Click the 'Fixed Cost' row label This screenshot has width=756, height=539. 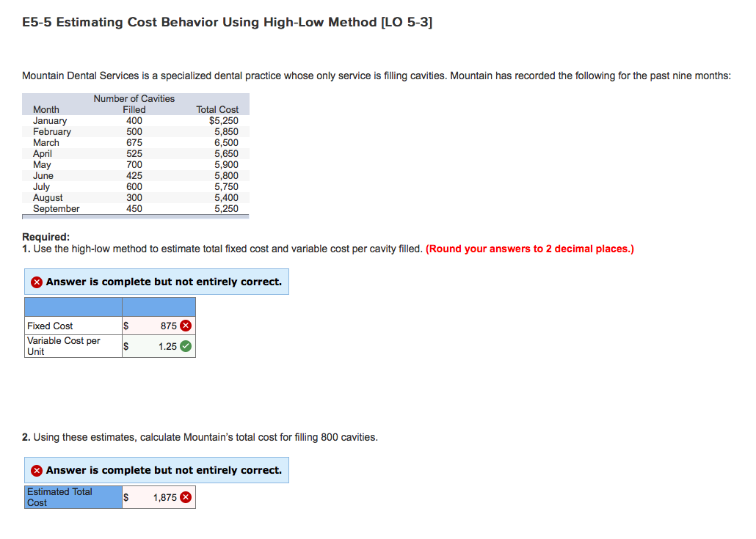(x=50, y=326)
